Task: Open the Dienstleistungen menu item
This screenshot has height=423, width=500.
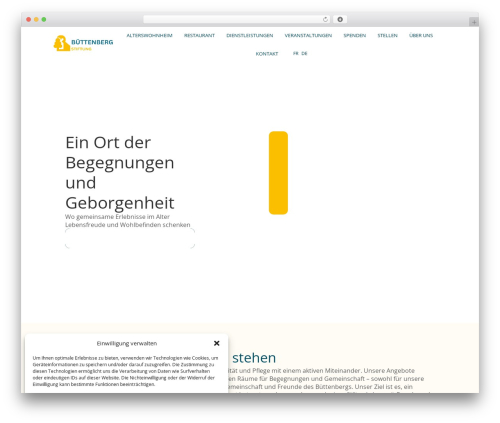Action: (x=250, y=35)
